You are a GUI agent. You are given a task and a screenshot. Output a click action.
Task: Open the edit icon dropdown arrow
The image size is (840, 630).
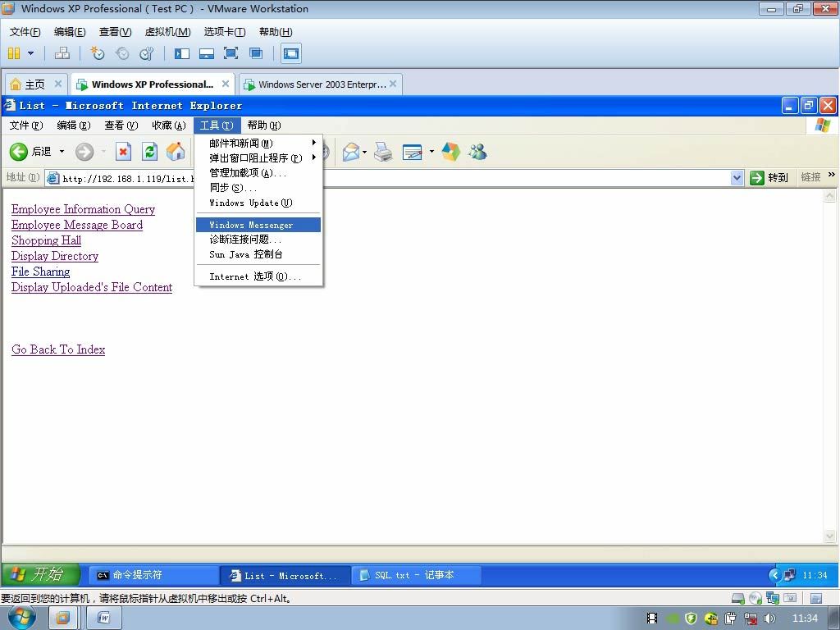click(x=431, y=152)
